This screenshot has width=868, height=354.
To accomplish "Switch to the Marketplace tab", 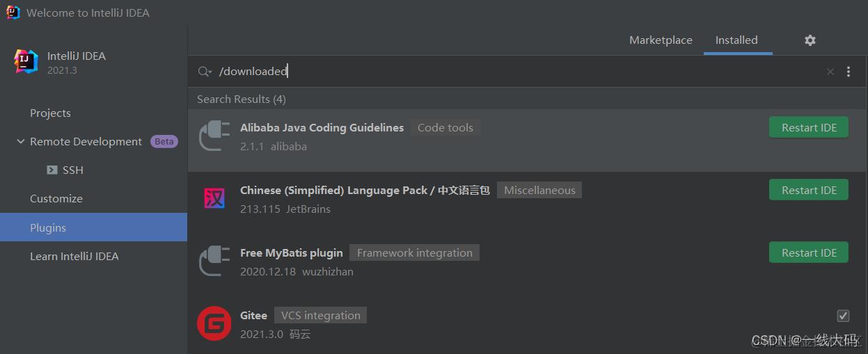I will (x=661, y=40).
